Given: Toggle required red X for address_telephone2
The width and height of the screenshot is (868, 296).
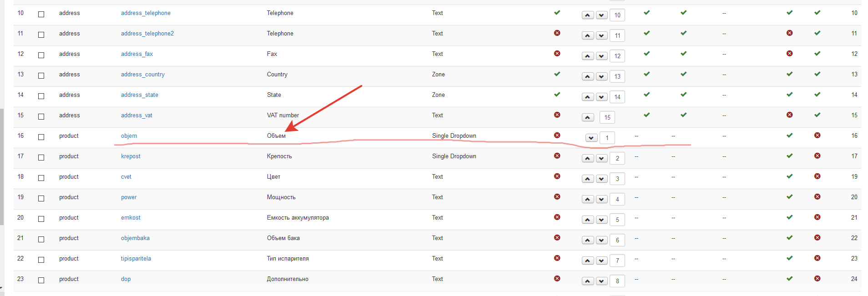Looking at the screenshot, I should [x=557, y=33].
